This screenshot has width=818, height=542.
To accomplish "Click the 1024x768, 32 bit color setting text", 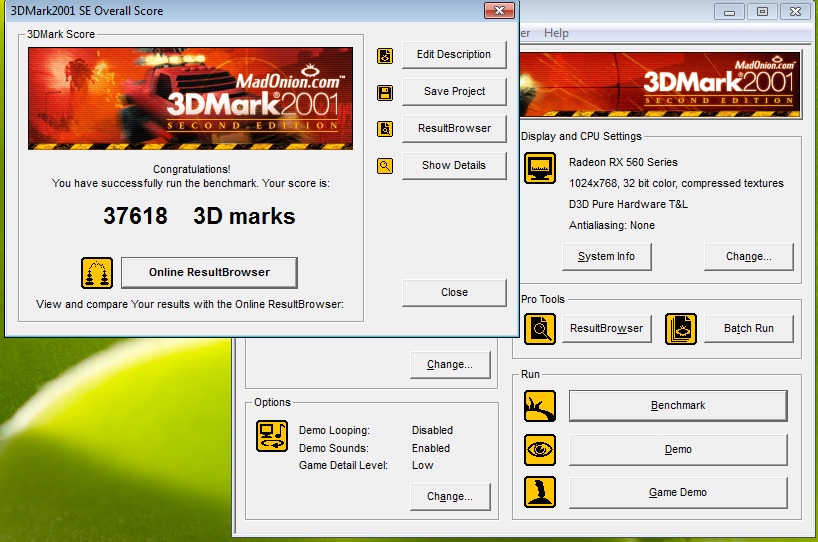I will [x=676, y=183].
